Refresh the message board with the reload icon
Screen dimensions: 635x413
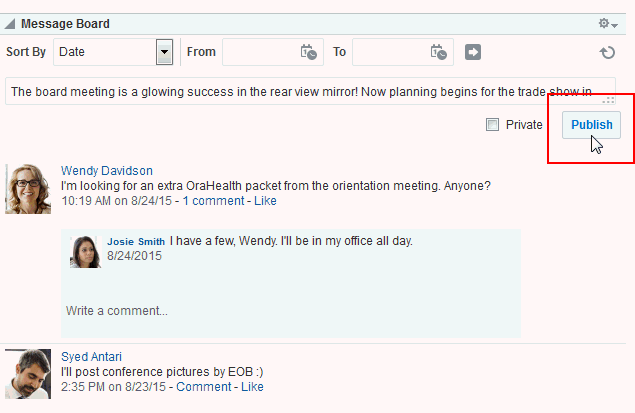607,52
